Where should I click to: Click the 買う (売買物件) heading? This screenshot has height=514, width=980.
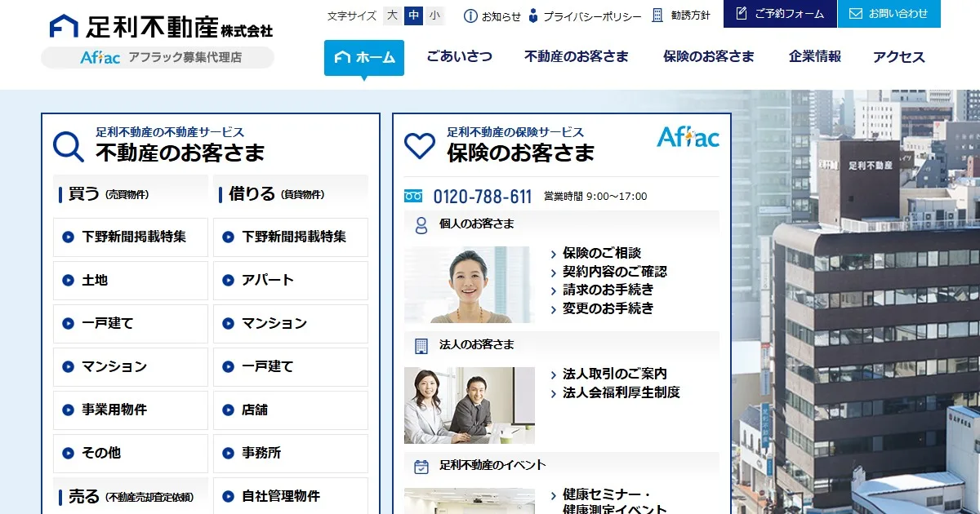tap(131, 194)
